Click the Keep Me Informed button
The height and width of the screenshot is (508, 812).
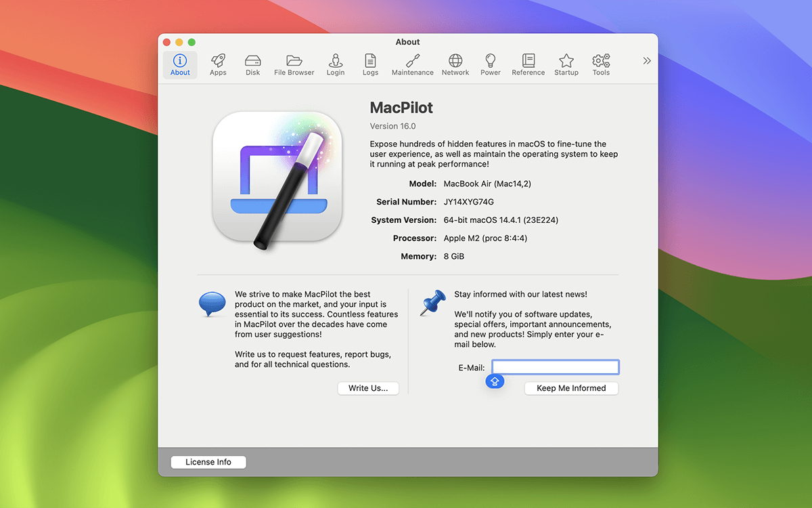point(571,388)
